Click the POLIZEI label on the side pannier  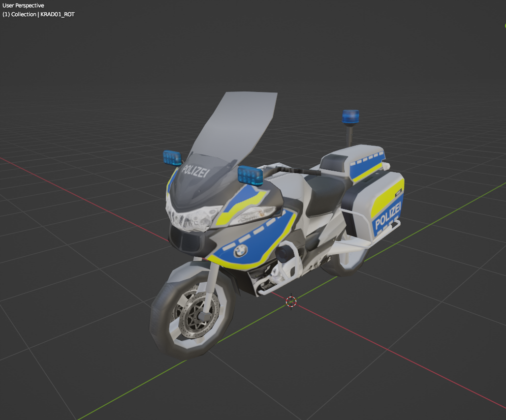pyautogui.click(x=388, y=216)
